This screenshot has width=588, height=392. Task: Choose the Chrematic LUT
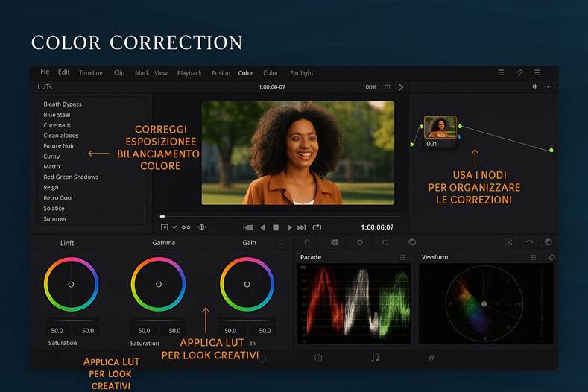tap(57, 125)
